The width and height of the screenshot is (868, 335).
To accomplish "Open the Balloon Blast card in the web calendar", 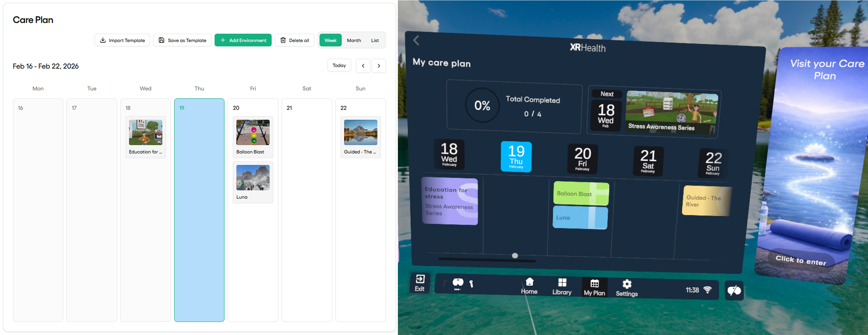I will click(x=253, y=137).
